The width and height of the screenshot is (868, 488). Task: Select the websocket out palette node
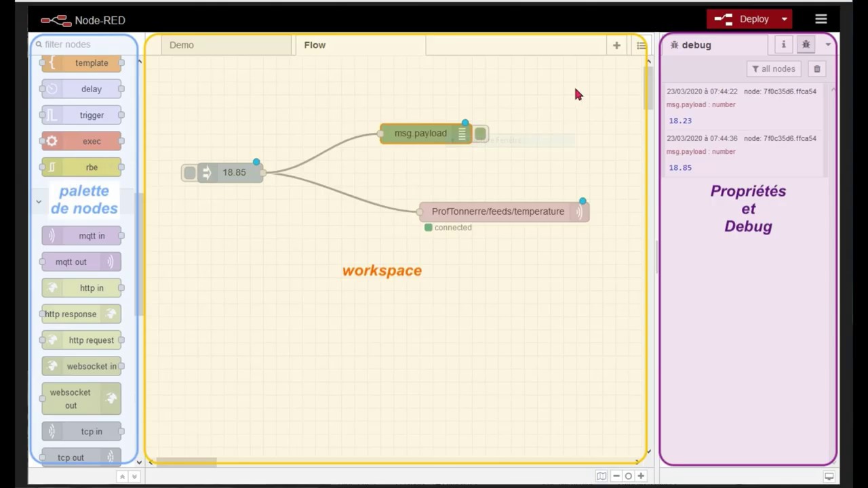pyautogui.click(x=81, y=399)
